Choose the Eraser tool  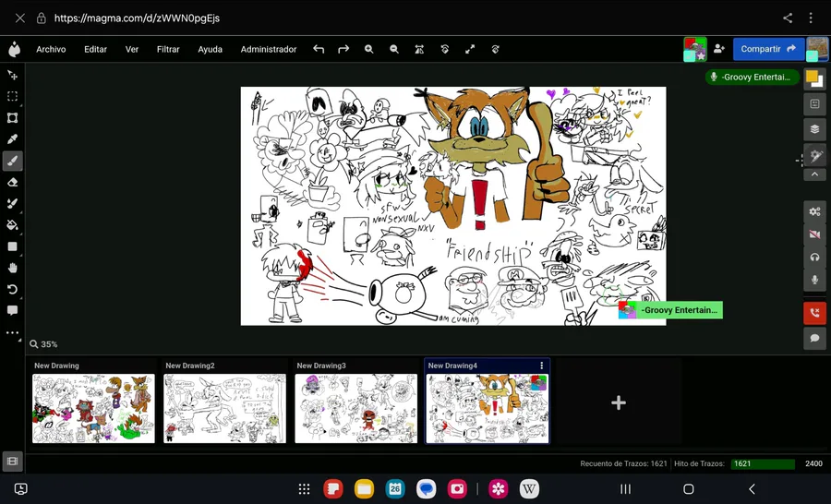(x=12, y=183)
